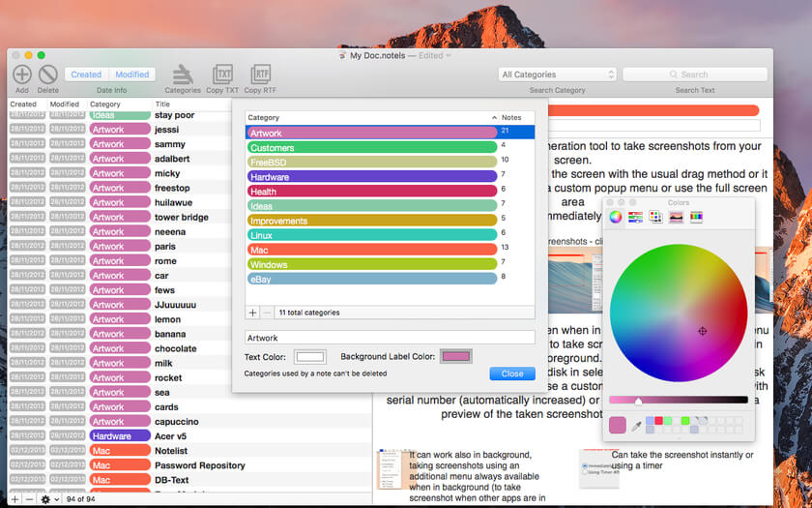Click the plus button under the category list
This screenshot has height=508, width=812.
tap(253, 313)
